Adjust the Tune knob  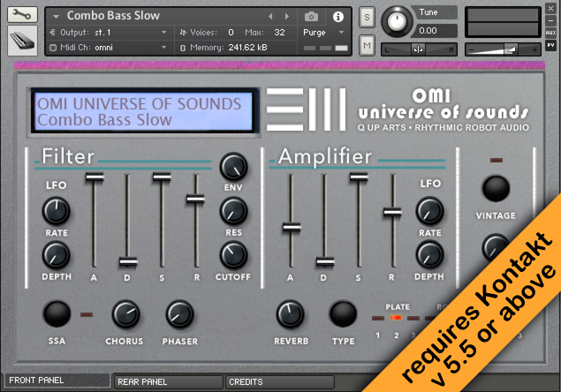(x=397, y=22)
